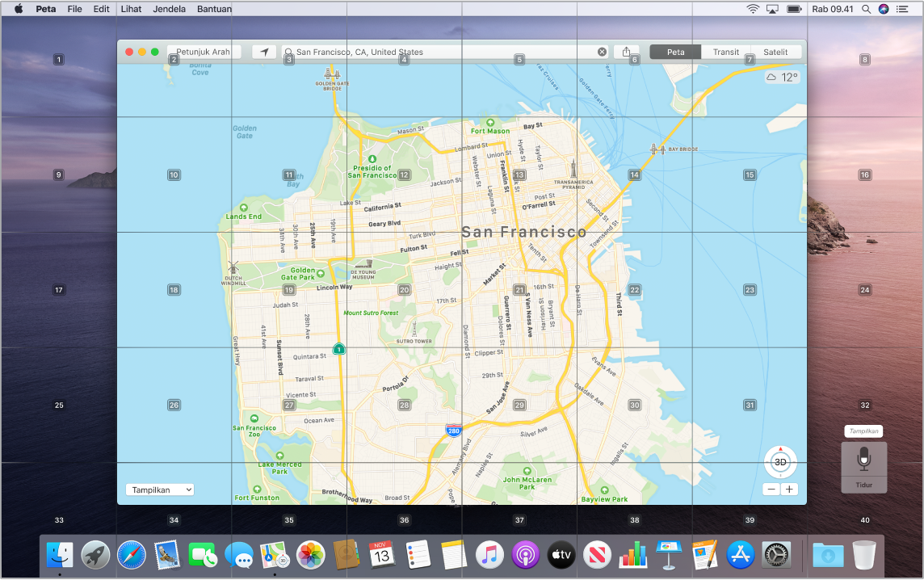
Task: Open Photos from the Dock
Action: point(310,555)
